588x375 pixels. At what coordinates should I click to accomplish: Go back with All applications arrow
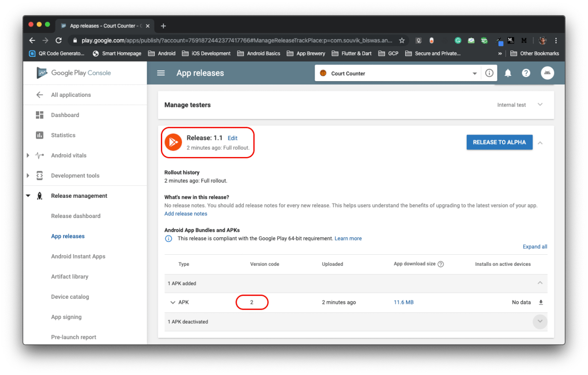click(x=40, y=95)
